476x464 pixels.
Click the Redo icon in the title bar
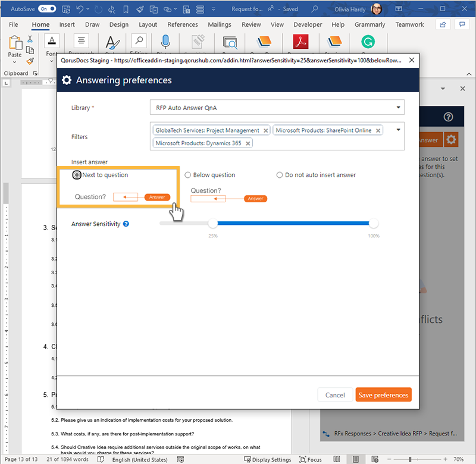98,10
